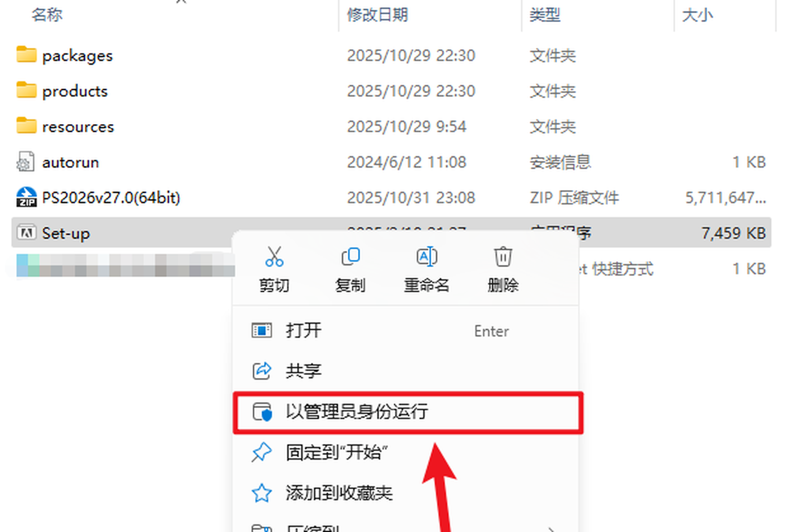This screenshot has width=788, height=532.
Task: Click the 类型 column header
Action: 545,15
